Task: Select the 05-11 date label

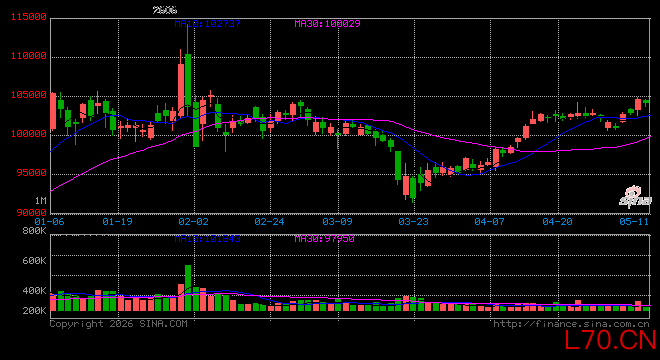Action: click(634, 222)
